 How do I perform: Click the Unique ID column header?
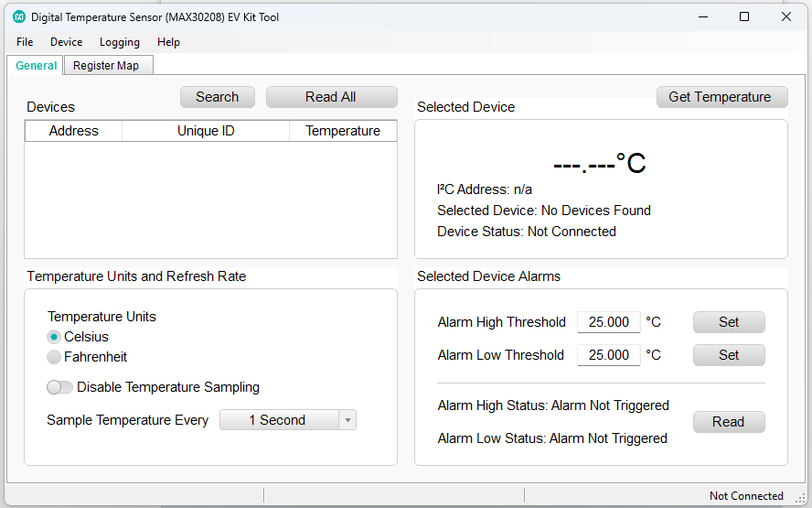tap(206, 131)
